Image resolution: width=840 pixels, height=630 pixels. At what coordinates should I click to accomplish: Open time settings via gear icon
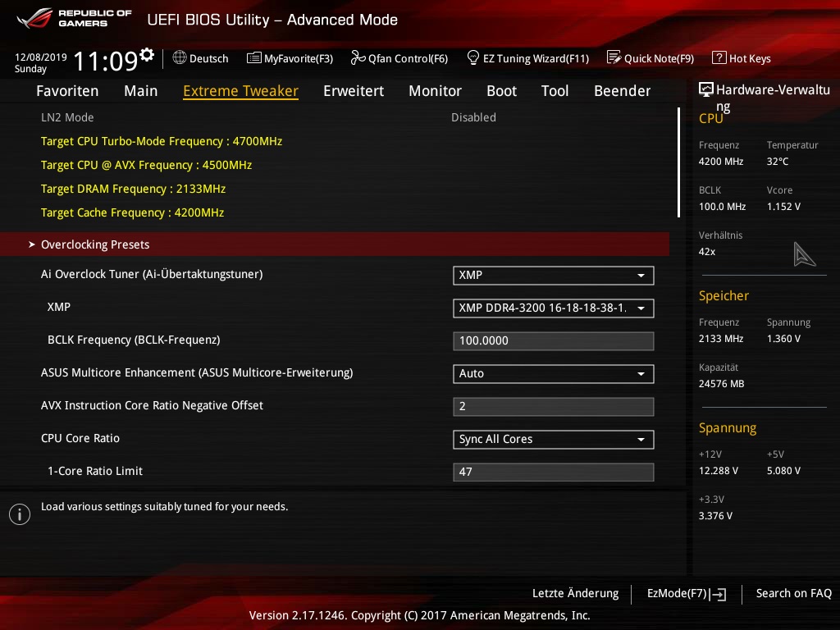(x=147, y=55)
